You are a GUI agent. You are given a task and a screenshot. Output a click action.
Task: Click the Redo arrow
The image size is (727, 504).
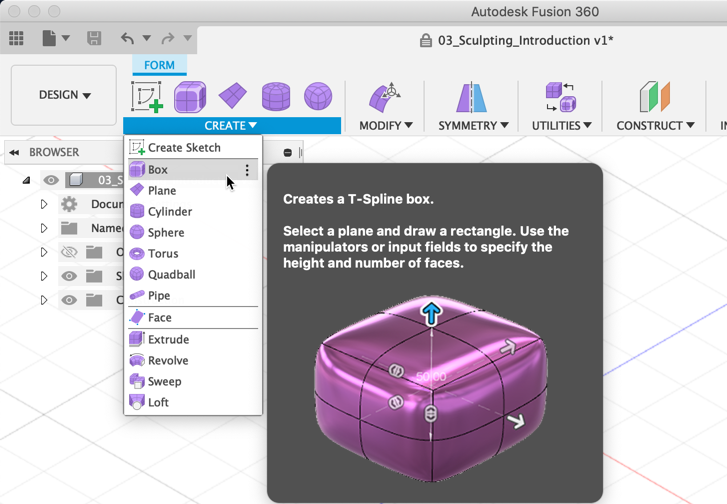tap(167, 38)
